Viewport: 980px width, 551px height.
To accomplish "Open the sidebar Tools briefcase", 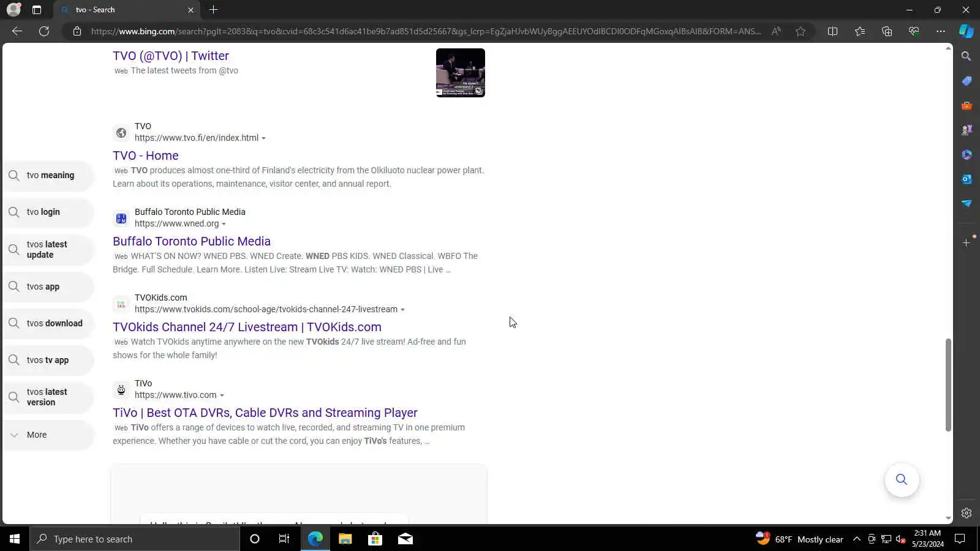I will pos(967,105).
